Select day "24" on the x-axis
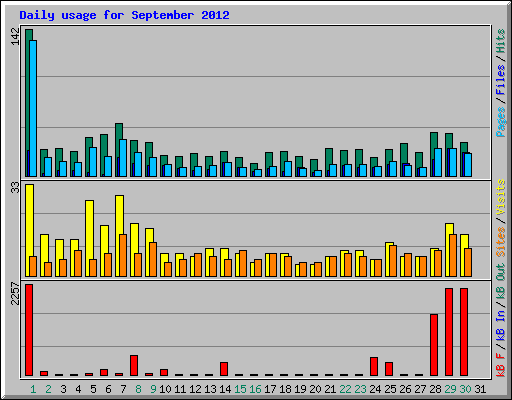 tap(375, 389)
